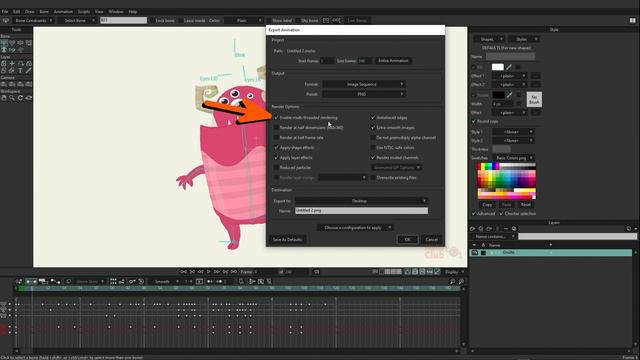Click the Motion Graph timeline mode icon
Viewport: 640px width, 360px height.
[x=56, y=281]
